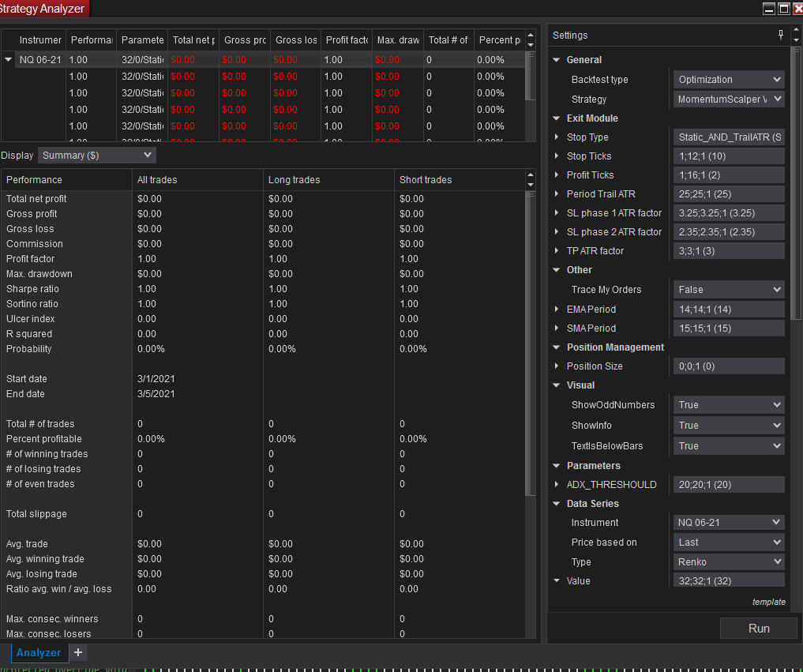Open the Price based on dropdown
803x672 pixels.
click(x=729, y=542)
